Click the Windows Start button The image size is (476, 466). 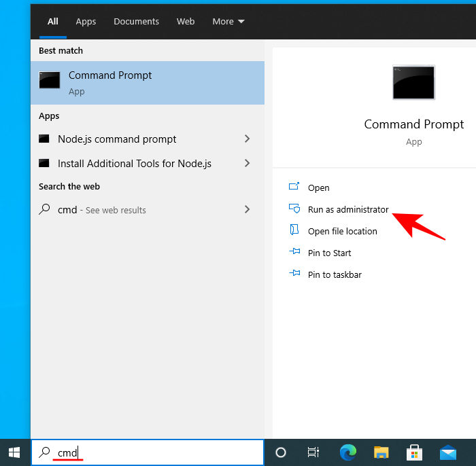point(14,452)
